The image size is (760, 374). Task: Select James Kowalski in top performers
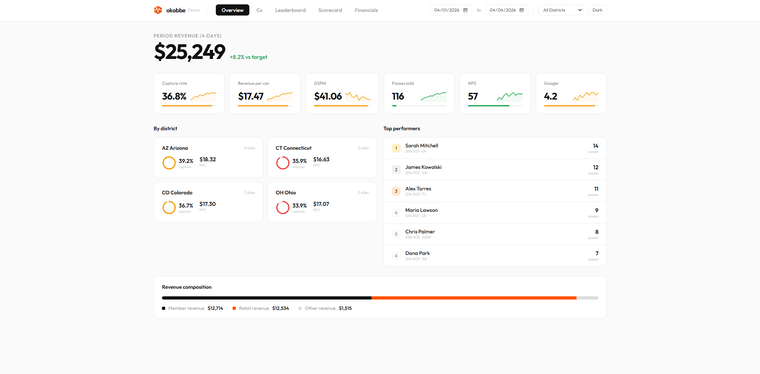[x=495, y=170]
